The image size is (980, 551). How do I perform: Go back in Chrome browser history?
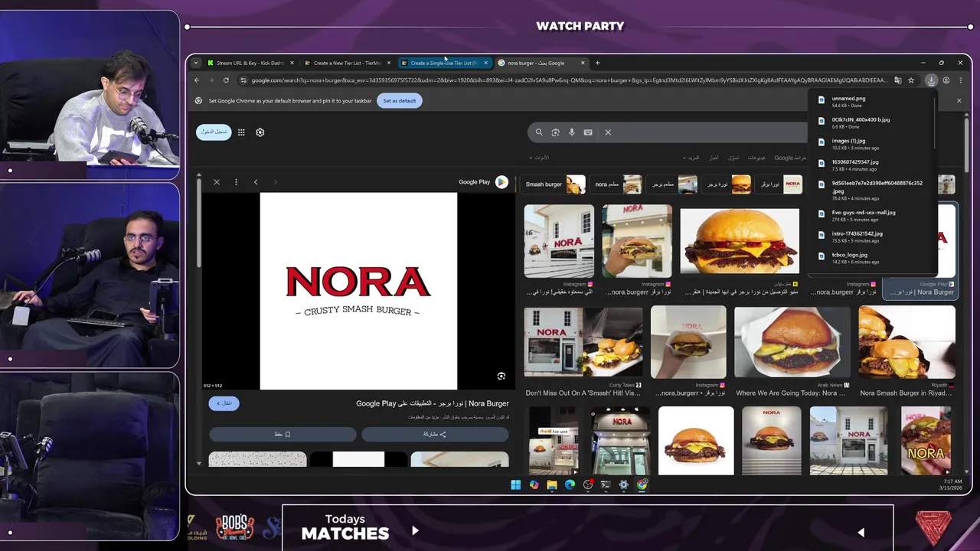pos(197,80)
